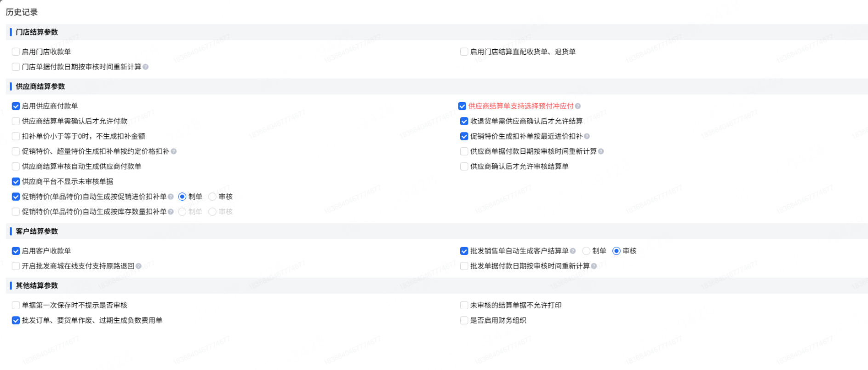
Task: Click help icon next to 批发单据付款日期按审核时间重新计算
Action: pos(594,266)
